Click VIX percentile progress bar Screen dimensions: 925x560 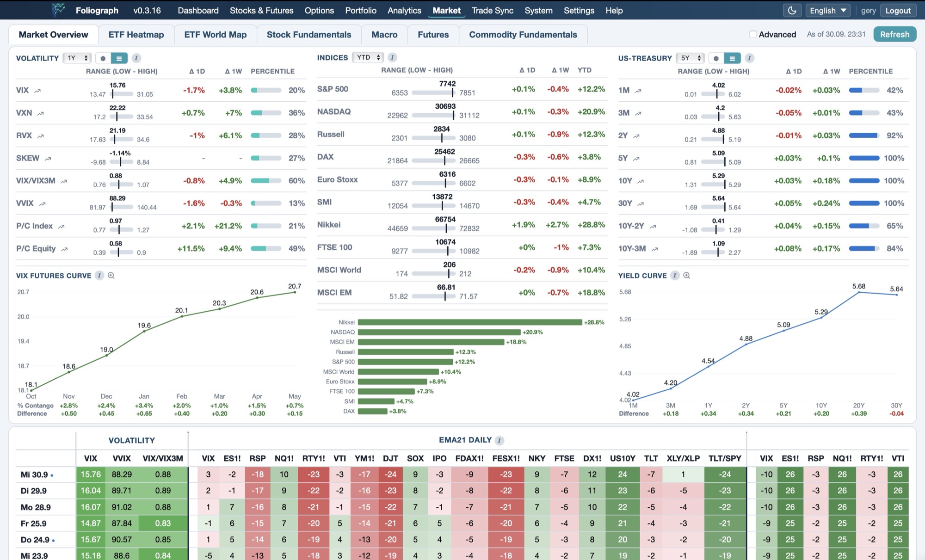click(266, 91)
